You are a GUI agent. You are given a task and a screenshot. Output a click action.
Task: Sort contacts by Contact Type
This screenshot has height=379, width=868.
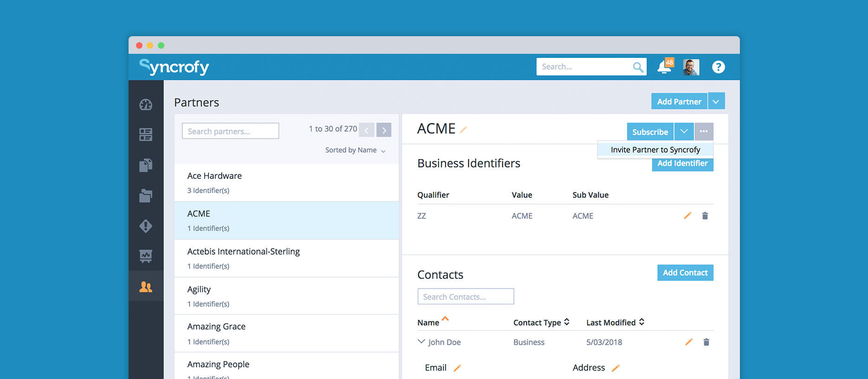[541, 322]
